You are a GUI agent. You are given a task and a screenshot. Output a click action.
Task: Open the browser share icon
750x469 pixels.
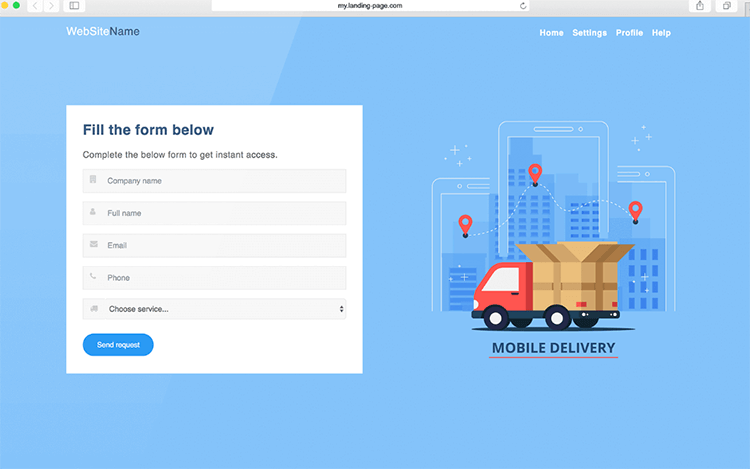pos(700,6)
